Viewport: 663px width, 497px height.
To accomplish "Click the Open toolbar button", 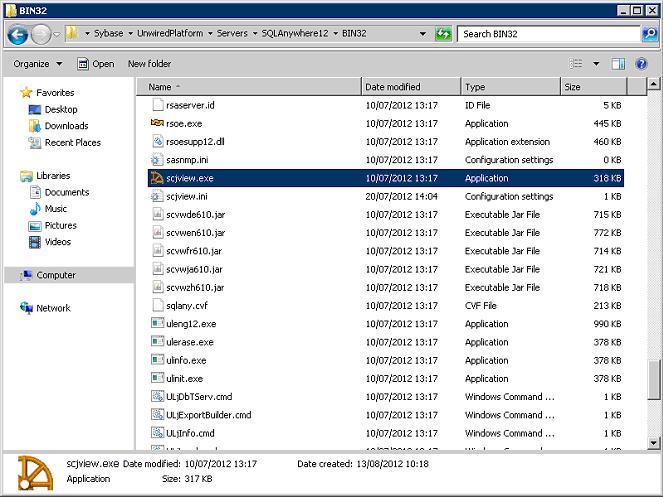I will point(96,64).
